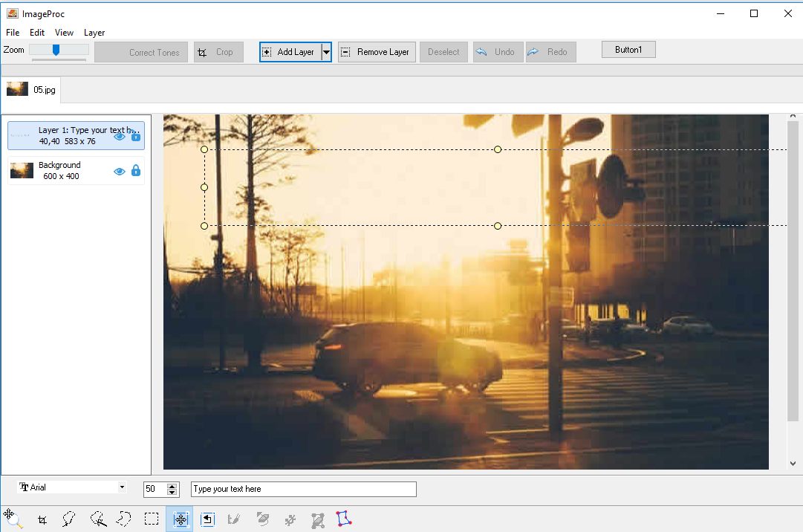Select the freehand lasso selection tool
The width and height of the screenshot is (803, 532).
coord(69,519)
